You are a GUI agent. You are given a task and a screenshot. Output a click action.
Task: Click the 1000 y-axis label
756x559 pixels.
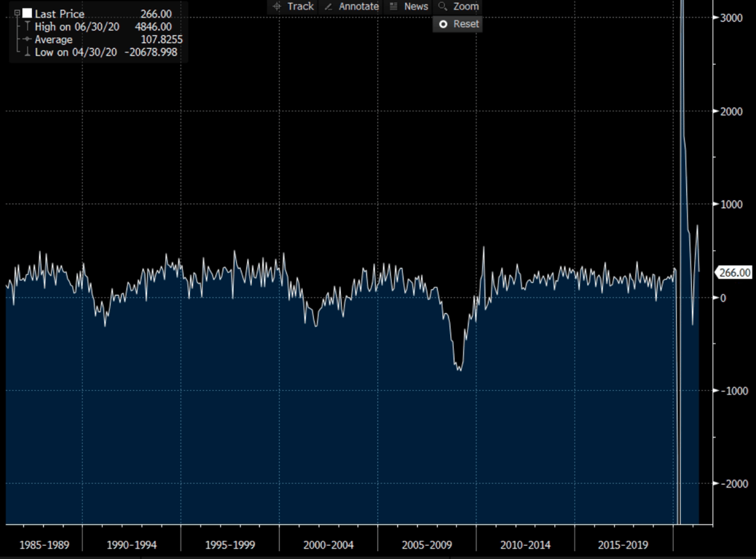coord(731,205)
